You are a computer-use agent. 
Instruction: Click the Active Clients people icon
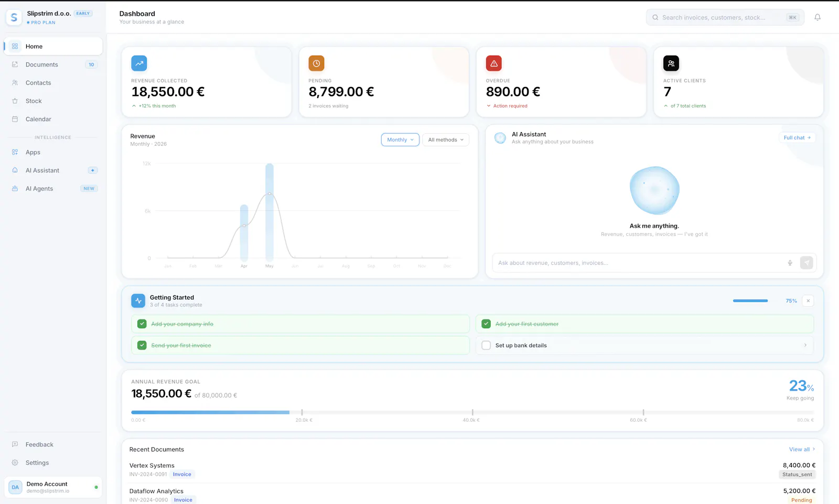tap(671, 63)
